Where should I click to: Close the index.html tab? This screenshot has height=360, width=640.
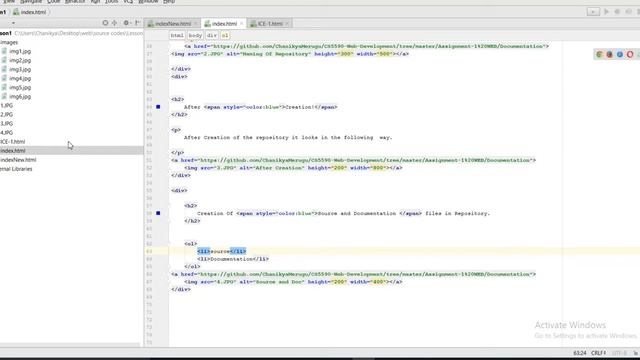[x=241, y=24]
